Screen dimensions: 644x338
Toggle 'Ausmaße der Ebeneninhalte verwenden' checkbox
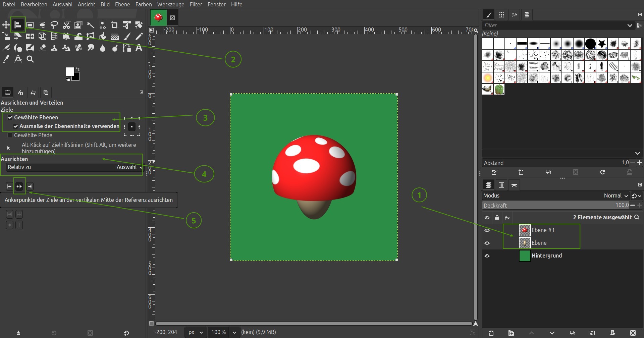[16, 126]
